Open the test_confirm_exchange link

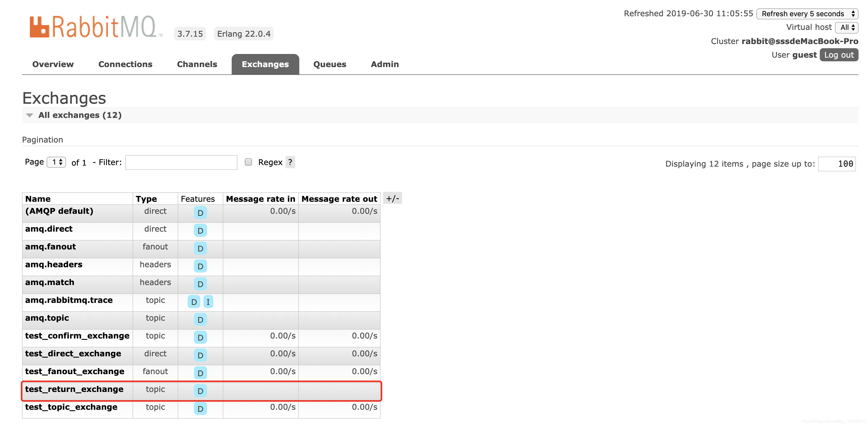(x=77, y=336)
